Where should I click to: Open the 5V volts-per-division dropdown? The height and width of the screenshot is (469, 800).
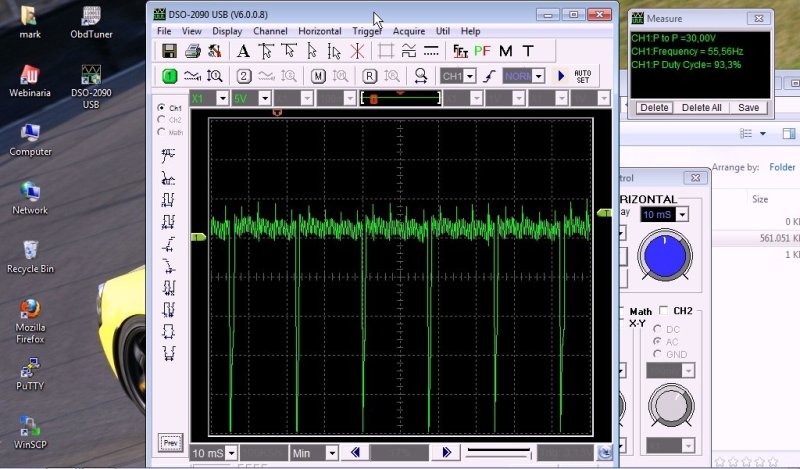(x=265, y=97)
